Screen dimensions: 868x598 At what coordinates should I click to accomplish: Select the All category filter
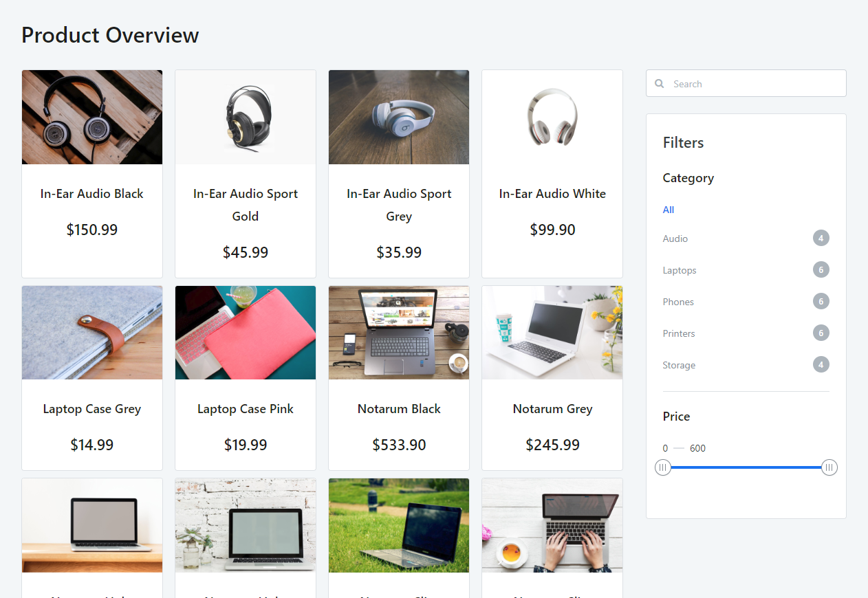pyautogui.click(x=669, y=210)
